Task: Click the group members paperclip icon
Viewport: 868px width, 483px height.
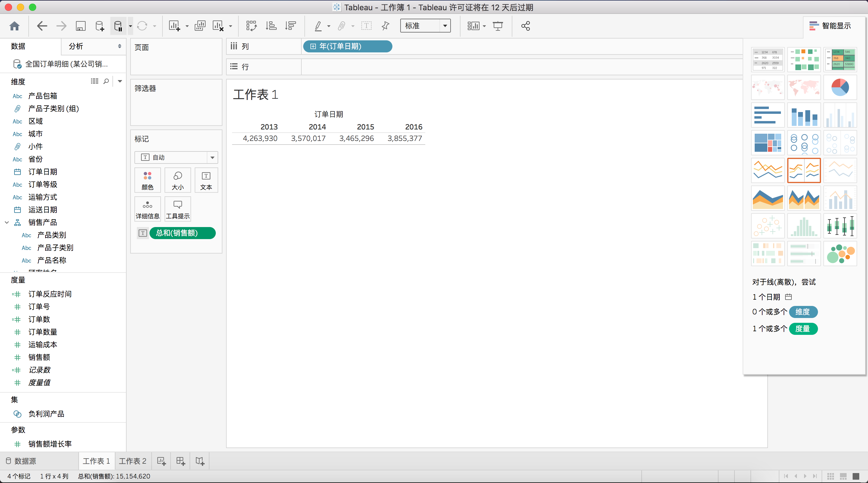Action: pos(342,26)
